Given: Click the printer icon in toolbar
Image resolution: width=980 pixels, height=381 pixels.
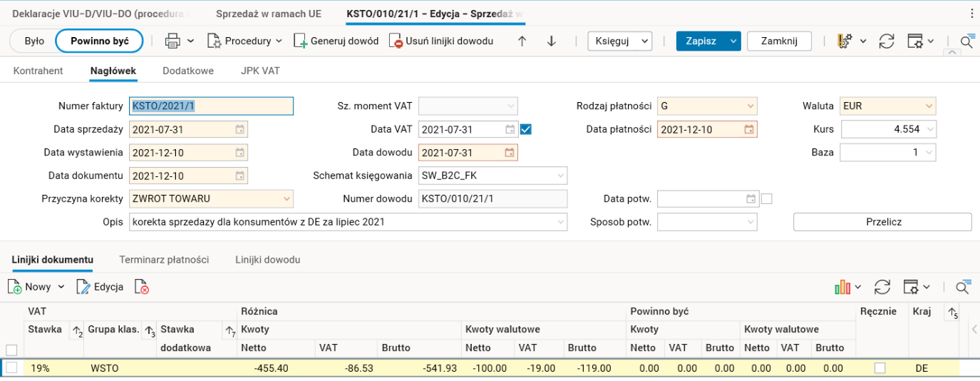Looking at the screenshot, I should coord(172,41).
